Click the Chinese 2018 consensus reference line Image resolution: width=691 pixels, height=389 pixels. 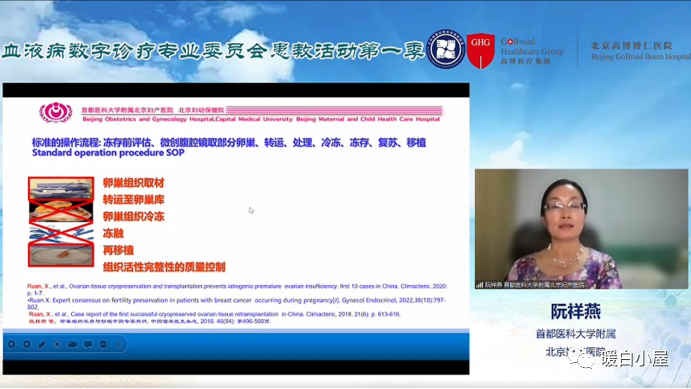(x=150, y=321)
